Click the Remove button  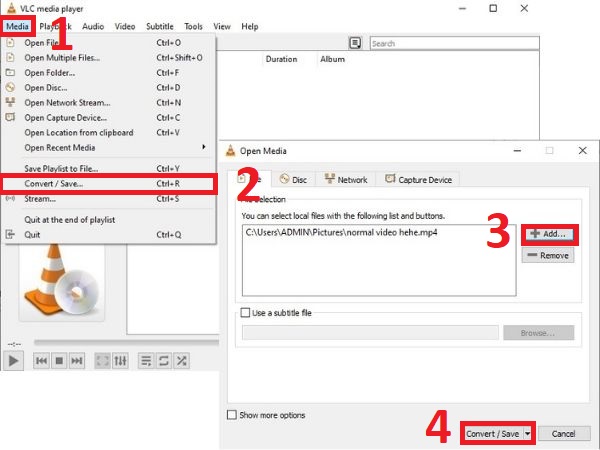[548, 255]
